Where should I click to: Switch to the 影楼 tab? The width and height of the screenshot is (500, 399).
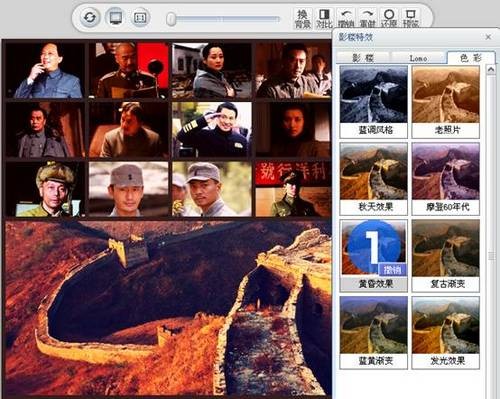point(363,58)
